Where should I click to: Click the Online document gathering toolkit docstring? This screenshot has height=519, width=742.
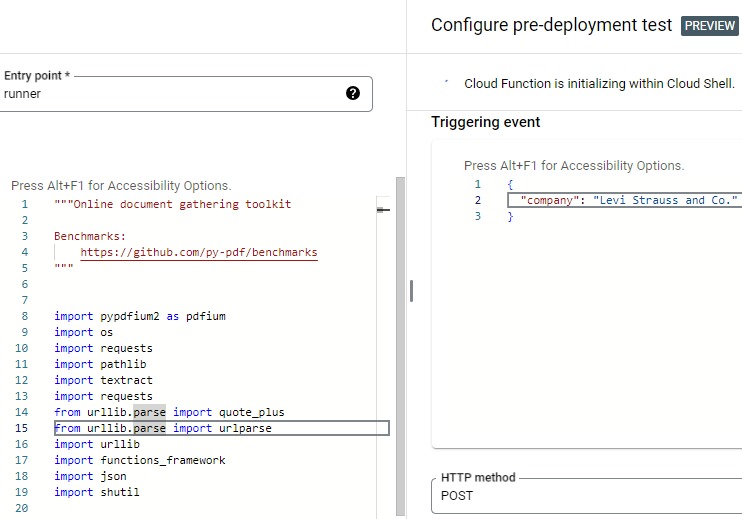pyautogui.click(x=173, y=204)
